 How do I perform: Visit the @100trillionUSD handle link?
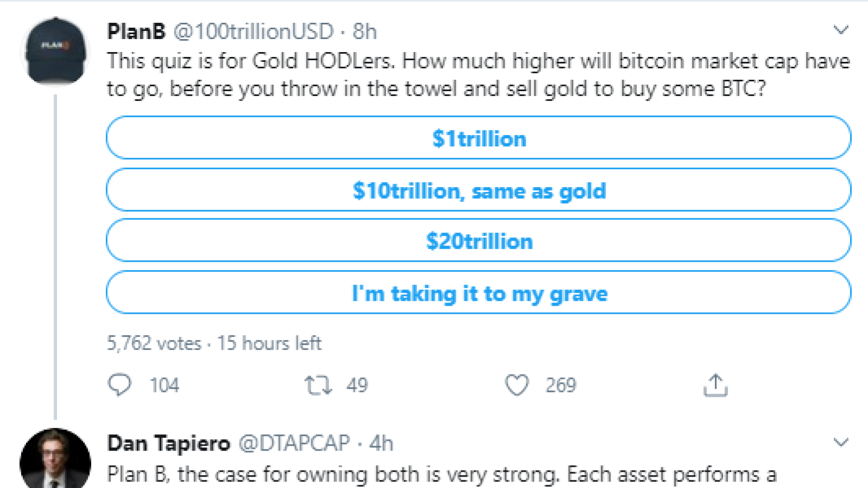[x=253, y=31]
